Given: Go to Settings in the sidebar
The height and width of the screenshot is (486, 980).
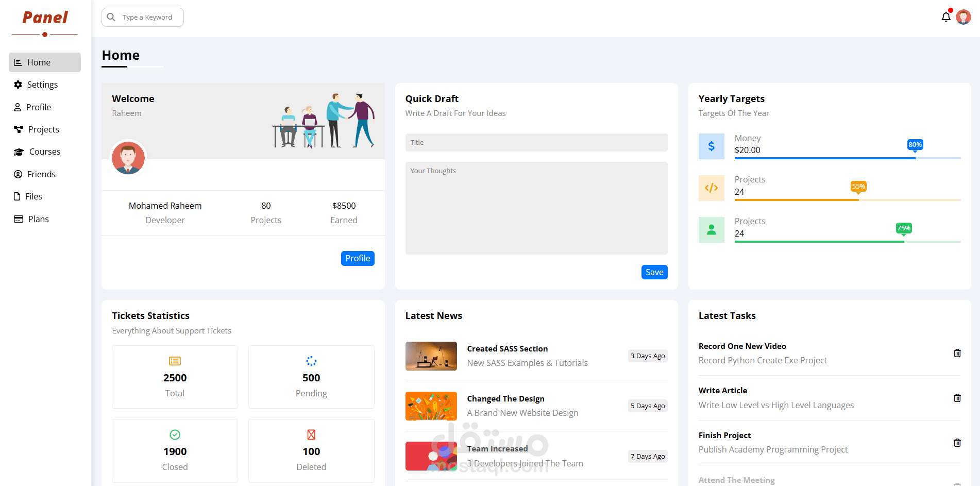Looking at the screenshot, I should pyautogui.click(x=45, y=85).
